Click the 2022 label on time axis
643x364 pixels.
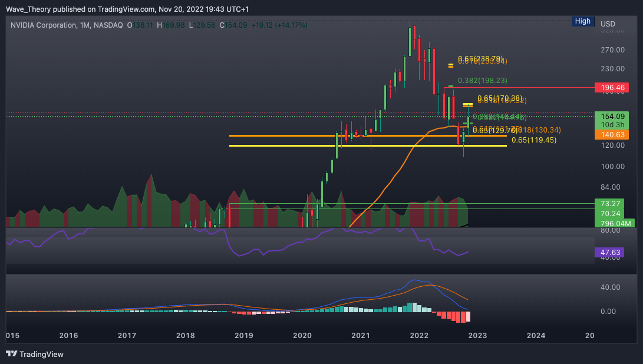[x=419, y=335]
